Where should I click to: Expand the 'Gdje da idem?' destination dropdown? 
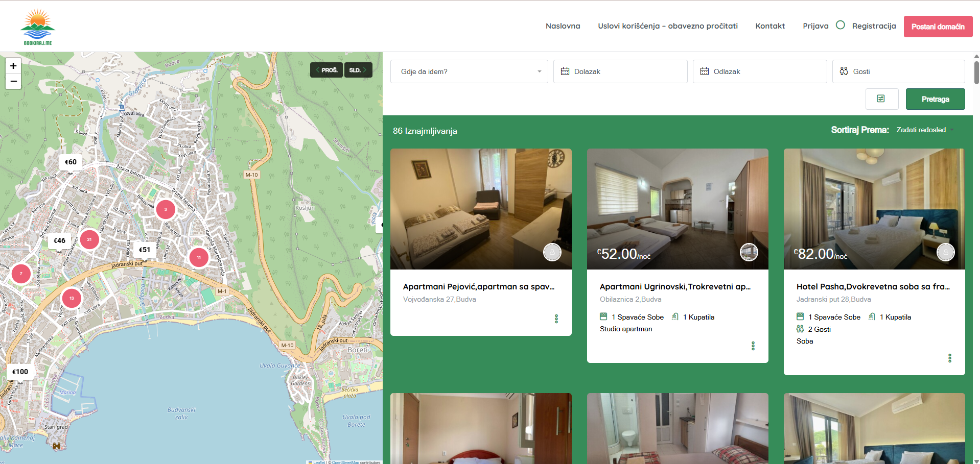(469, 71)
